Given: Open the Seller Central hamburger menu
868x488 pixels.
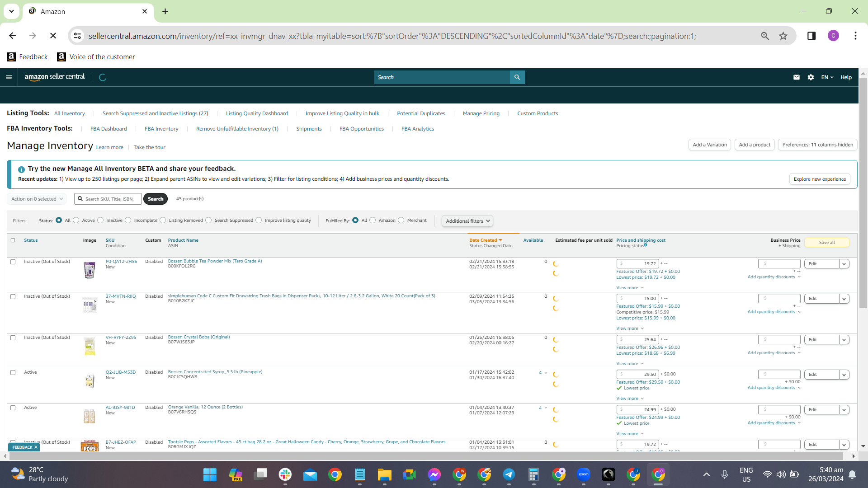Looking at the screenshot, I should point(9,77).
